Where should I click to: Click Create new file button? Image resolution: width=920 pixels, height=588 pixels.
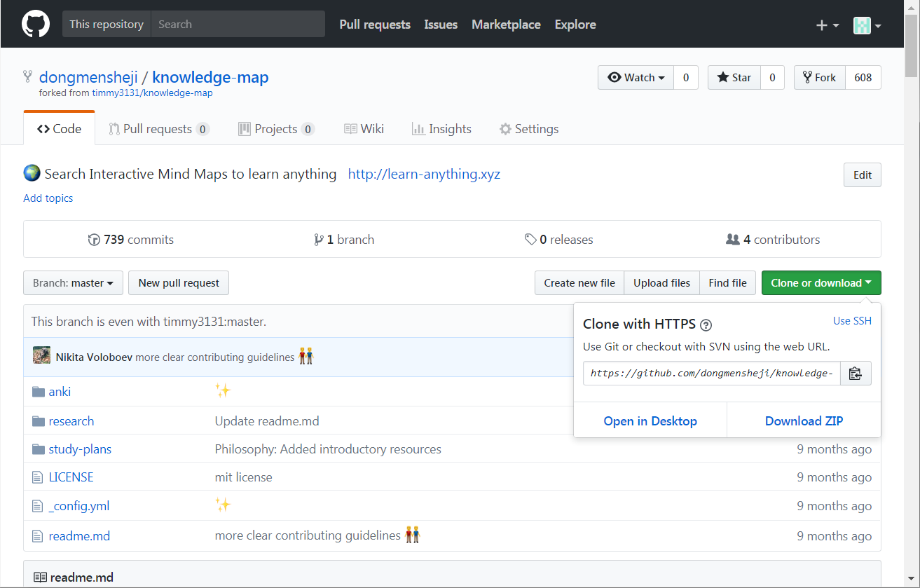[x=579, y=283]
